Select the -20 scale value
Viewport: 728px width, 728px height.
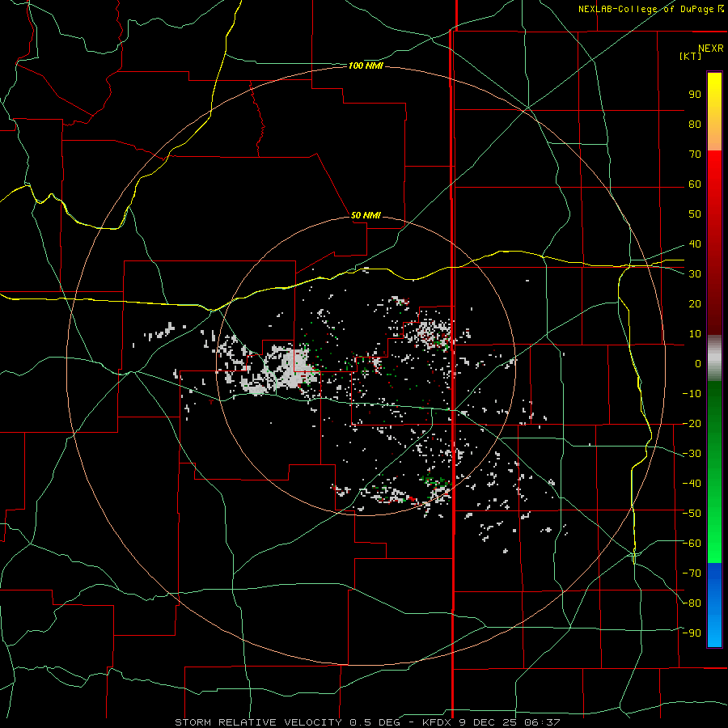click(x=692, y=423)
